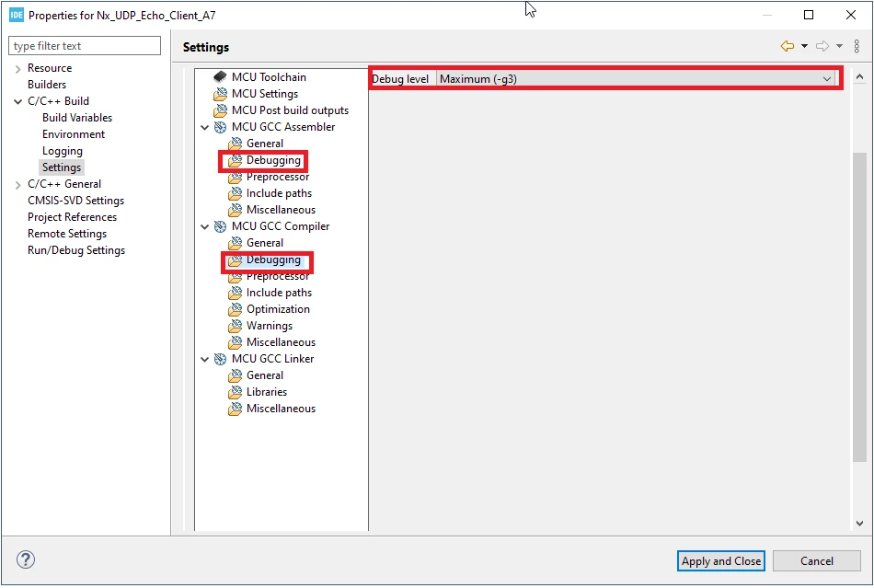
Task: Collapse the MCU GCC Compiler node
Action: pyautogui.click(x=204, y=227)
